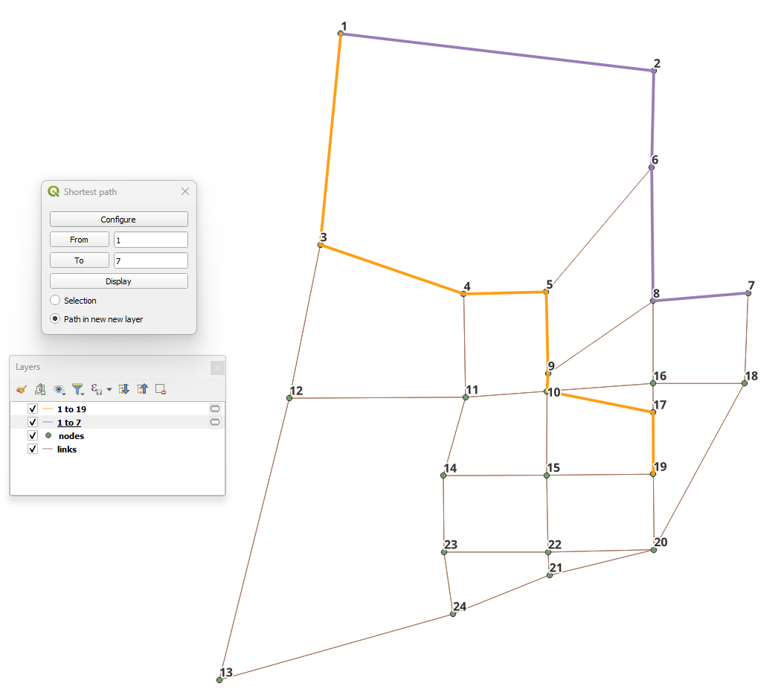Screen dimensions: 784x698
Task: Click the 'Shortest path' dialog title
Action: [90, 192]
